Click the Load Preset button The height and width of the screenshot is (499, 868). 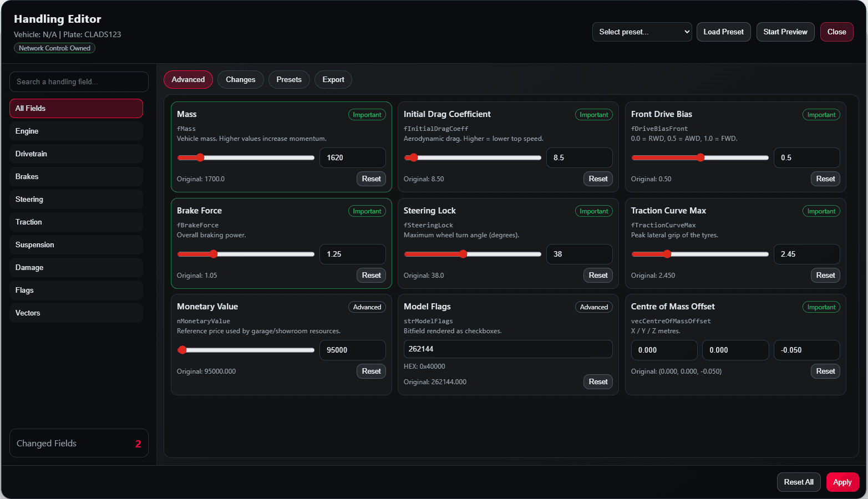tap(723, 32)
